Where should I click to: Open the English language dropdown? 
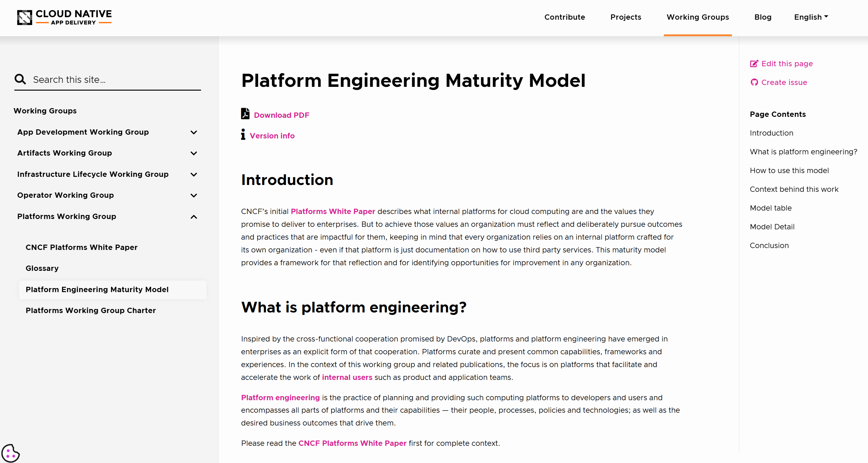click(x=811, y=17)
